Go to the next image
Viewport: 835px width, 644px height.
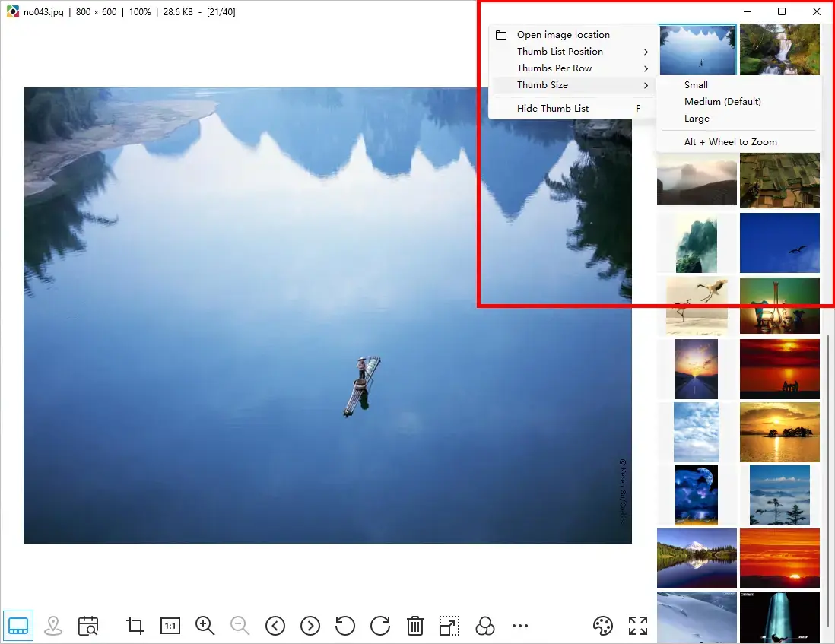coord(310,625)
